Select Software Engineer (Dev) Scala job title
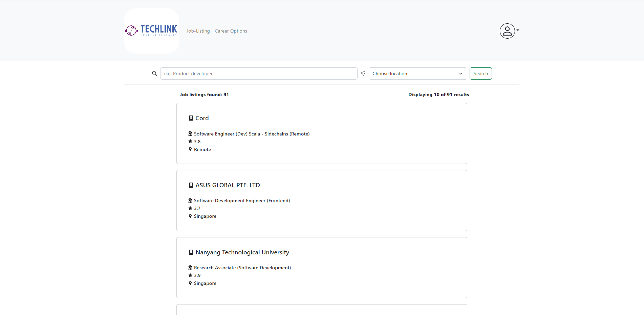 point(252,134)
